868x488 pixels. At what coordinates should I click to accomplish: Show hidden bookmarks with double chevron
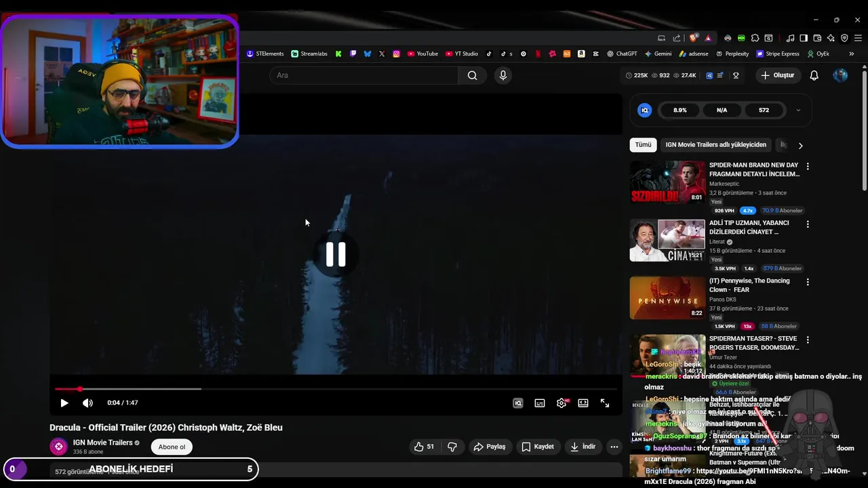pos(852,54)
